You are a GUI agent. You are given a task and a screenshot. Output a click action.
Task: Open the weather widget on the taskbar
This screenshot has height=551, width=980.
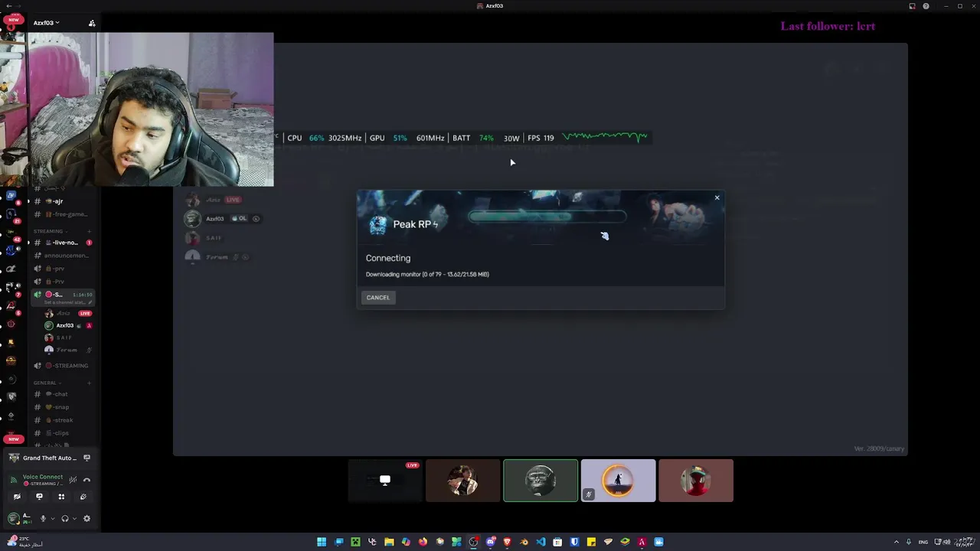pyautogui.click(x=24, y=541)
